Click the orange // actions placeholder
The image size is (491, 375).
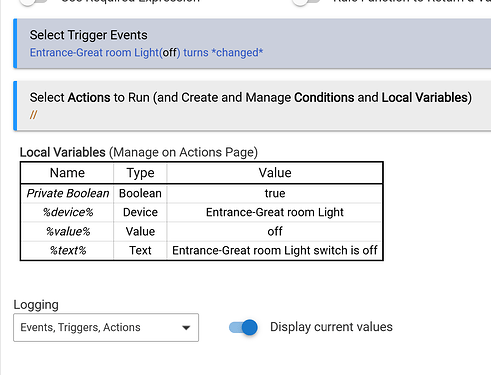click(33, 115)
